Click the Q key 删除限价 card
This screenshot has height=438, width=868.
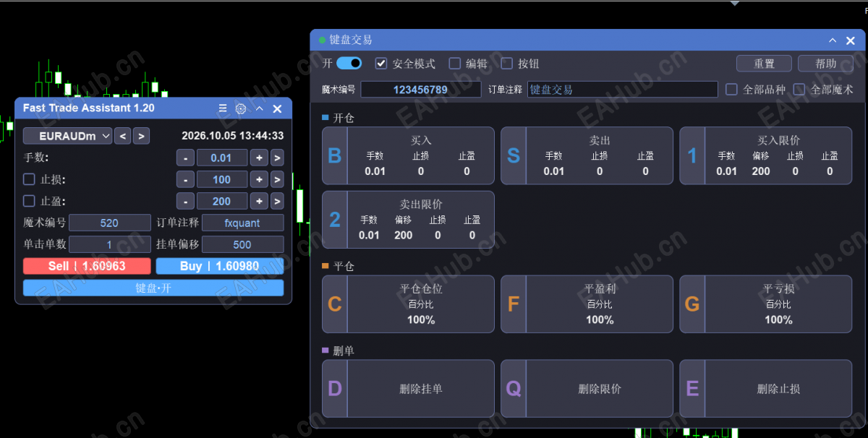tap(587, 389)
